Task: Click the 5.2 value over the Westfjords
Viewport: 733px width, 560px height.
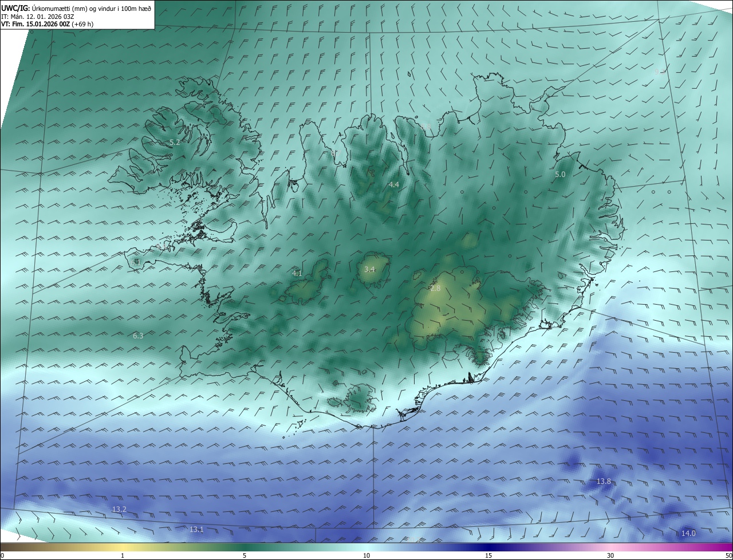Action: (175, 142)
